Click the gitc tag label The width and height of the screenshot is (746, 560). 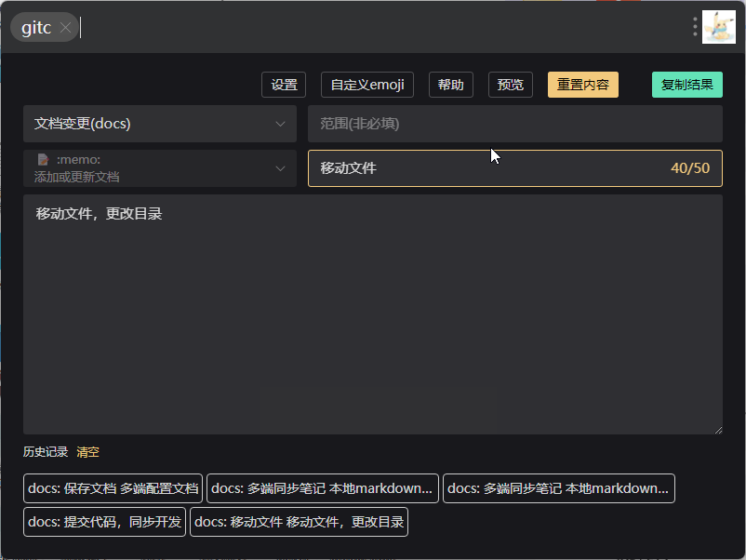pos(36,28)
